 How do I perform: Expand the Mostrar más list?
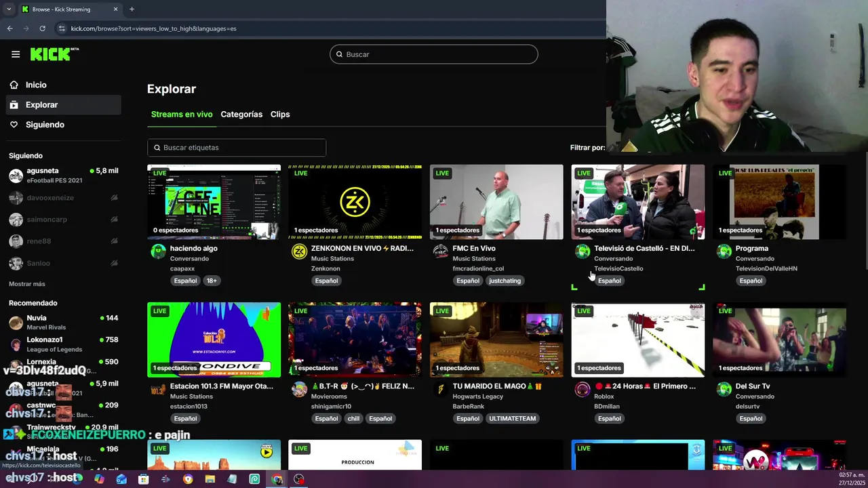tap(27, 284)
